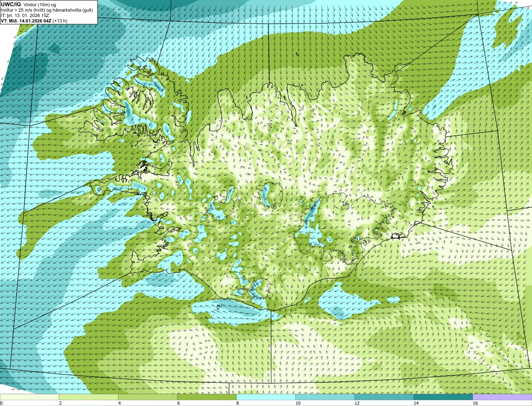Image resolution: width=532 pixels, height=406 pixels.
Task: Click the 'VT: Mið. 14.01.2026 04Z (+13 h)' line
Action: click(x=34, y=20)
